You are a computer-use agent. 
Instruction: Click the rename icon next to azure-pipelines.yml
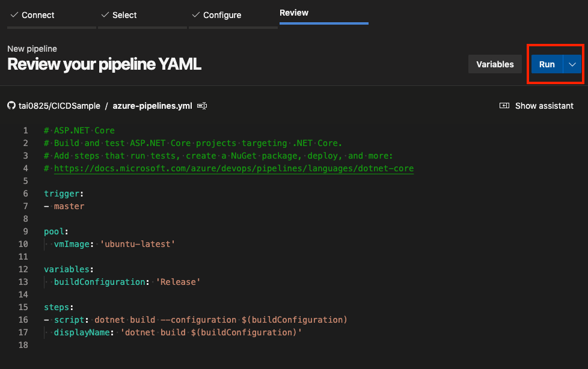pyautogui.click(x=202, y=106)
